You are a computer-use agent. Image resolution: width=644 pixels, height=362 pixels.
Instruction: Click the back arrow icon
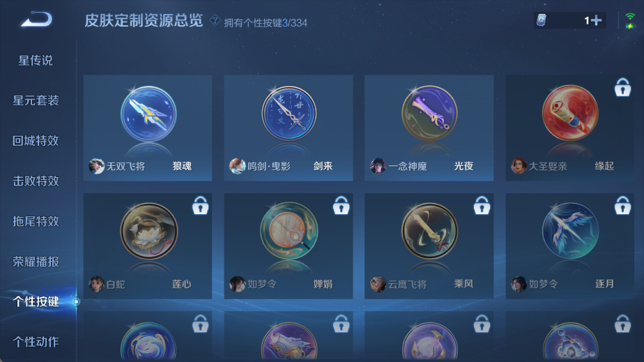click(x=36, y=20)
